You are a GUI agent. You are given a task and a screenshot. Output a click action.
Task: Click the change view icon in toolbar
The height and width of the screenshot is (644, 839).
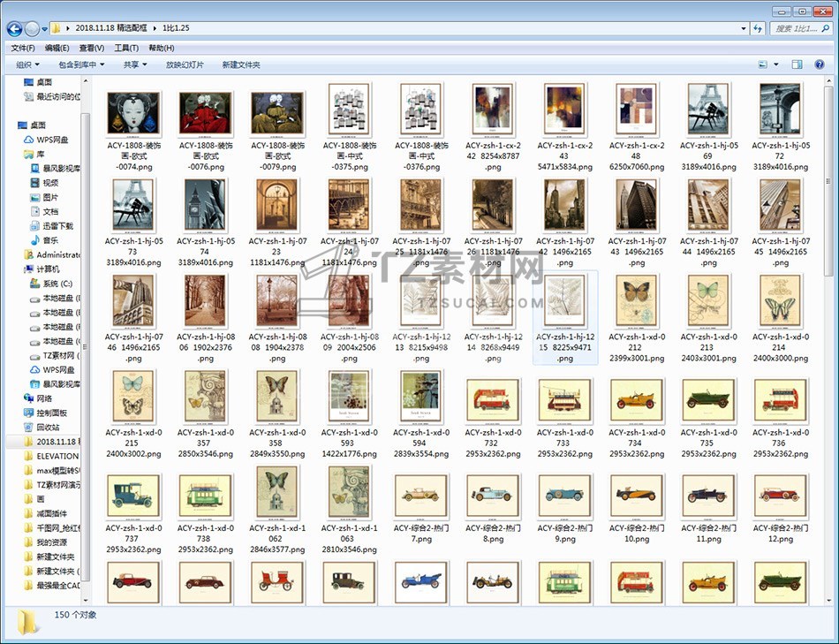click(763, 64)
